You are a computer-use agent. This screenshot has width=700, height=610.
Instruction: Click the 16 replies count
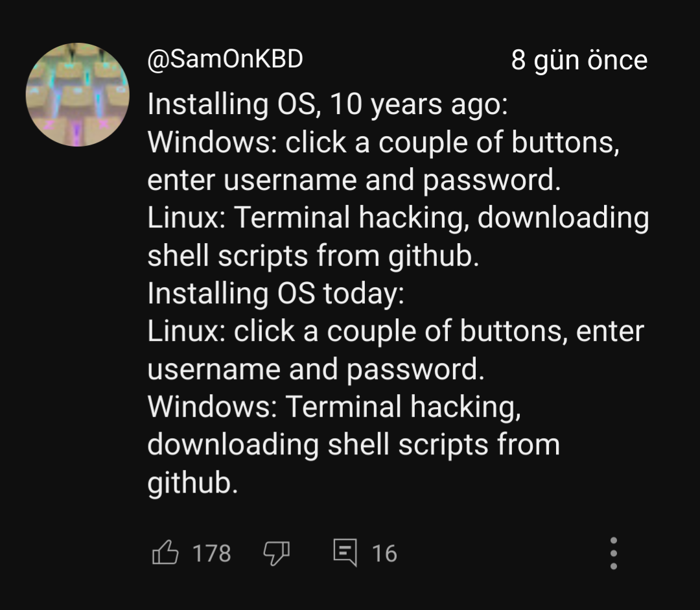click(384, 554)
